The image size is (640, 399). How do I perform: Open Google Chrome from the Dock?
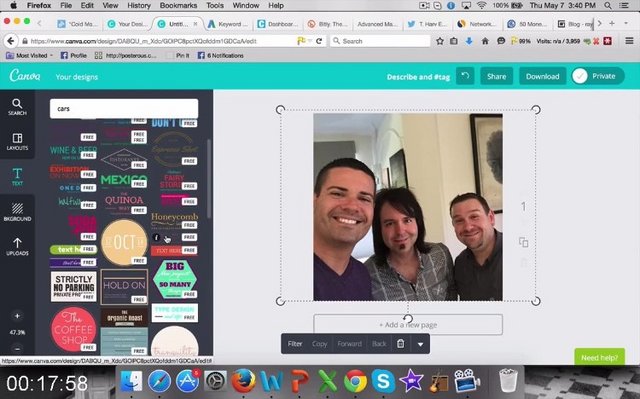pos(355,381)
